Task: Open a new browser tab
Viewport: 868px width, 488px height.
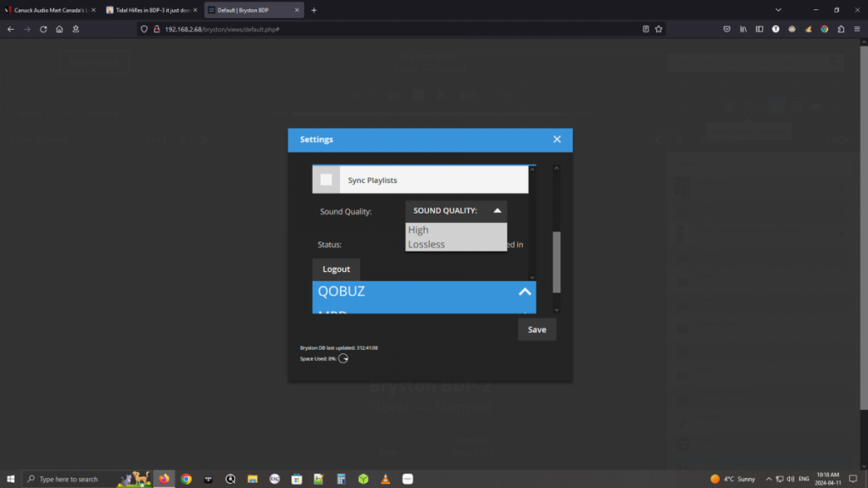Action: [314, 10]
